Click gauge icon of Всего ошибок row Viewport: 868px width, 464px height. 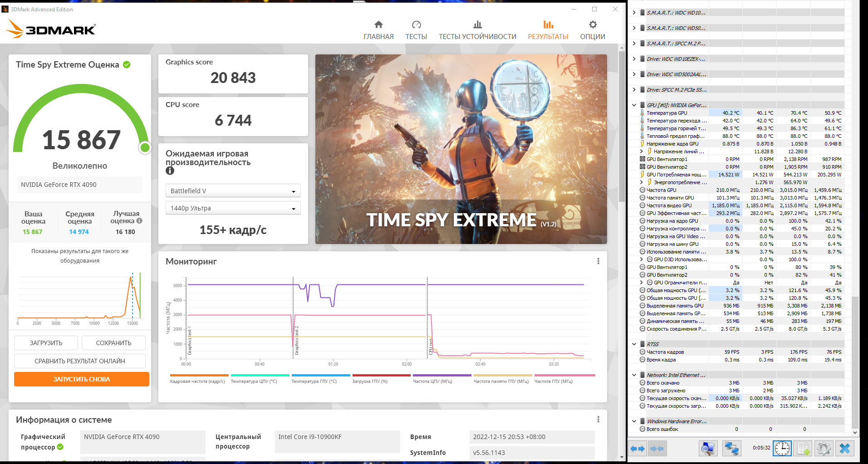[x=642, y=429]
